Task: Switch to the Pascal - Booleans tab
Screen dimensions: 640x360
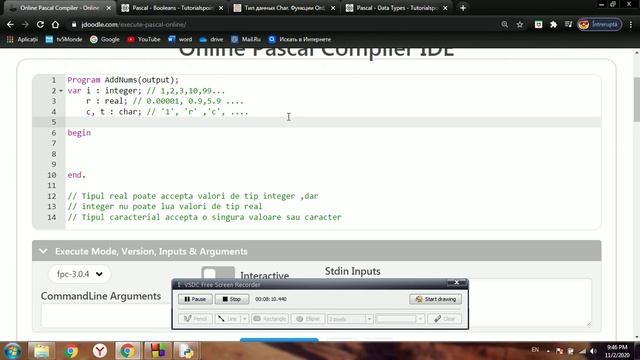Action: click(171, 8)
